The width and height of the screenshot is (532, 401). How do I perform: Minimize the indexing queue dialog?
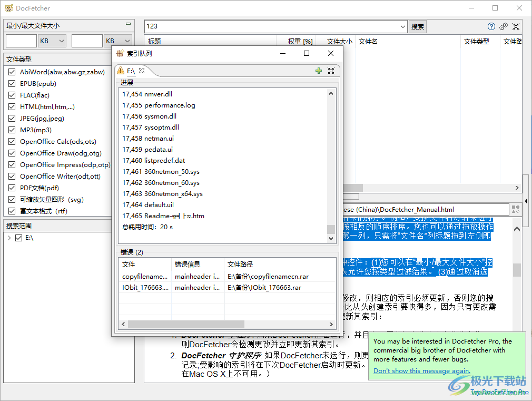click(x=283, y=53)
